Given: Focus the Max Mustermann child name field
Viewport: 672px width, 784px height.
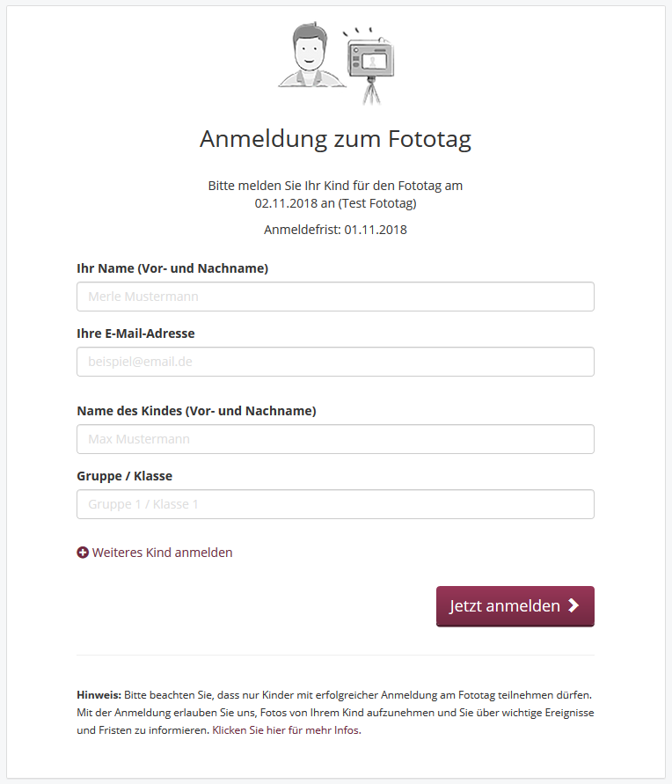Looking at the screenshot, I should [335, 439].
